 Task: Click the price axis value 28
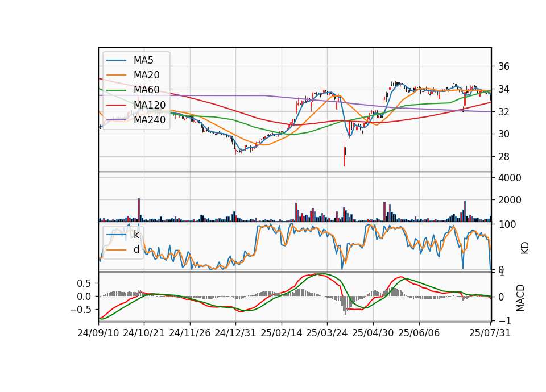coord(503,157)
